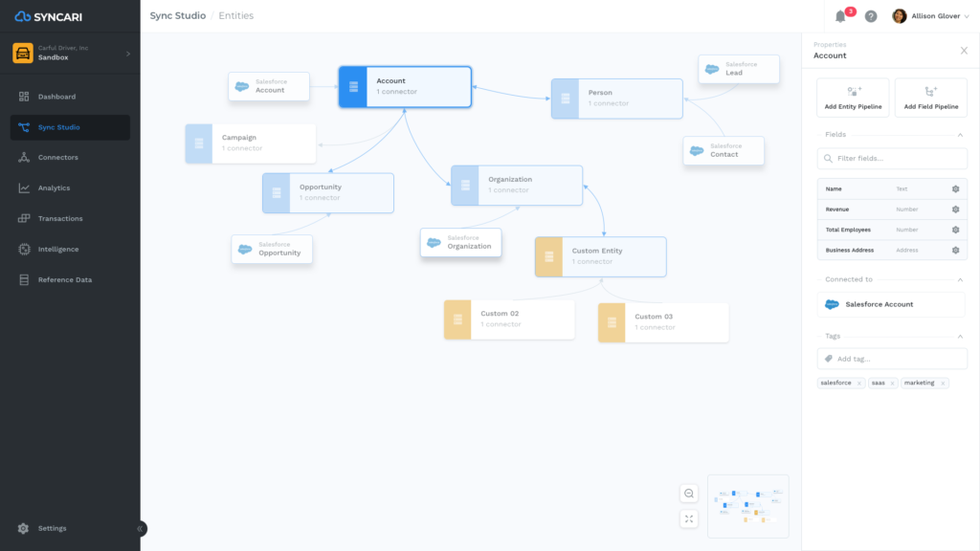This screenshot has height=551, width=980.
Task: Click Allison Glover's avatar picture
Action: coord(900,16)
